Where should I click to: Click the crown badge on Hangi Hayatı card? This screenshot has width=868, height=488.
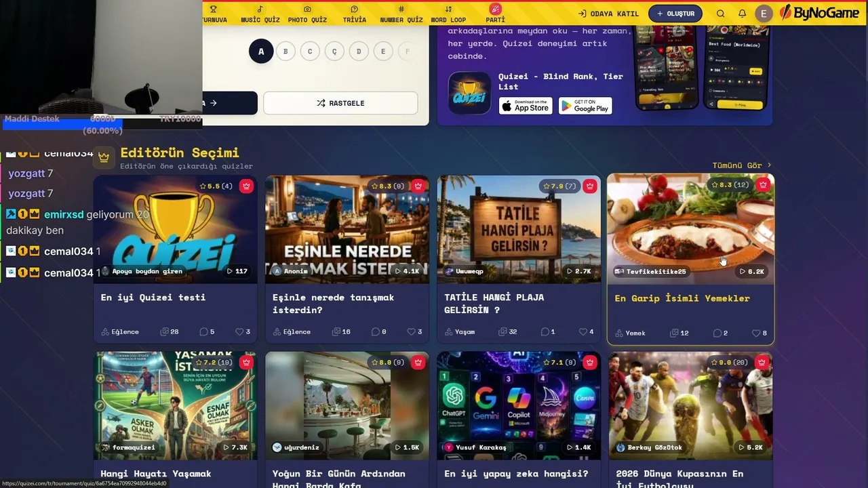click(246, 362)
